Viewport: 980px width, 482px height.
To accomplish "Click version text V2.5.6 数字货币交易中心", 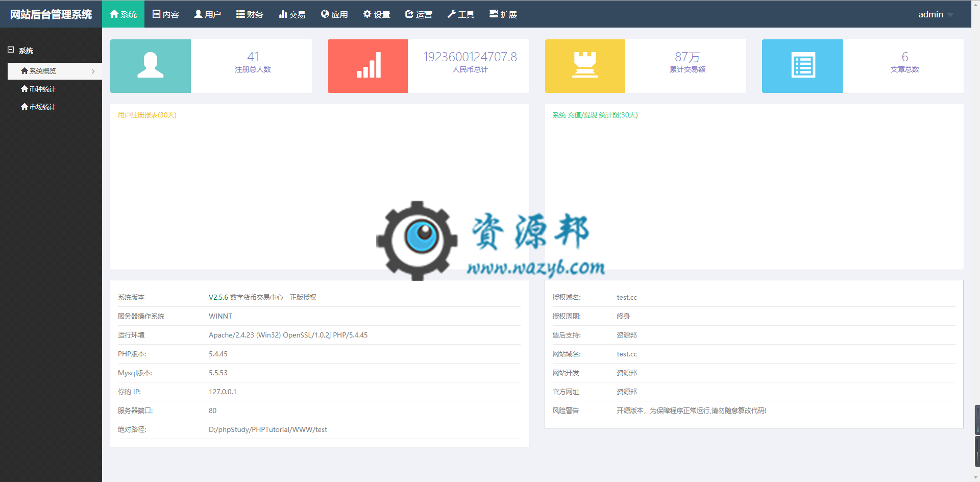I will coord(246,297).
